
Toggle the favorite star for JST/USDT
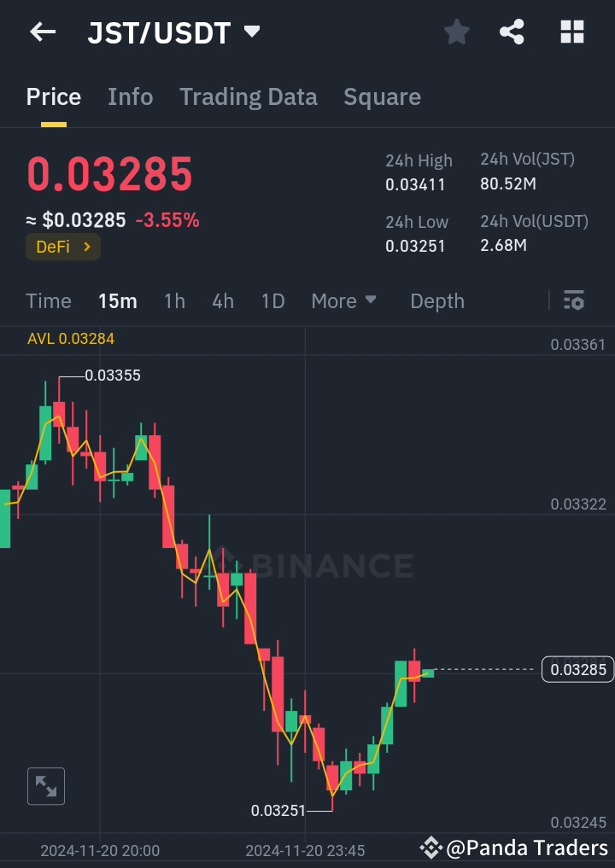456,32
